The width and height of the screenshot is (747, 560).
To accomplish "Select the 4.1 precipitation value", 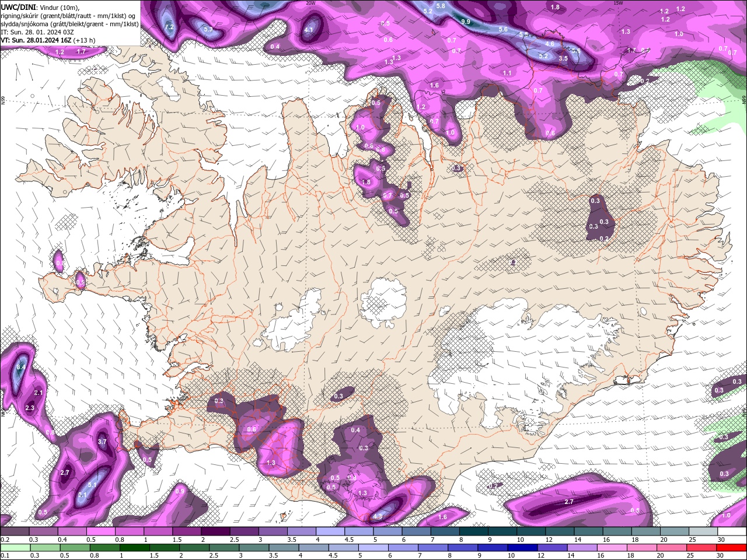I will pos(309,30).
